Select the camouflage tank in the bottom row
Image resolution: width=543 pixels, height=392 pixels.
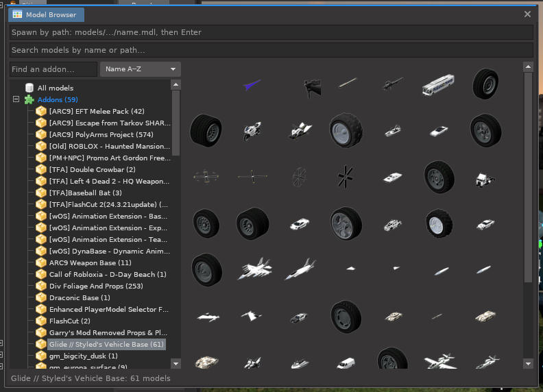click(207, 362)
